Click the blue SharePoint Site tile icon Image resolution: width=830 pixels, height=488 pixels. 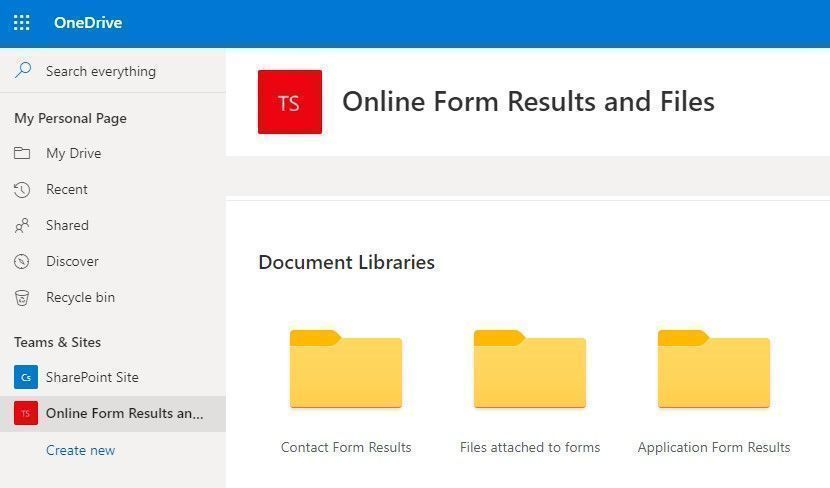point(26,377)
